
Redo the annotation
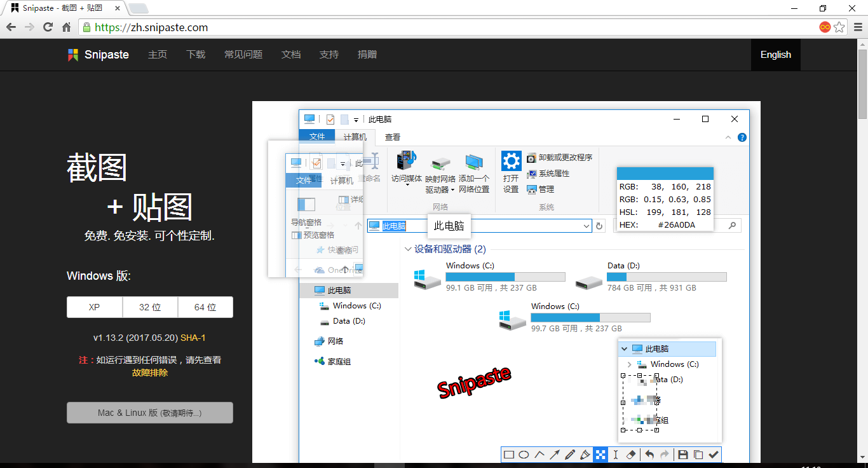[665, 455]
